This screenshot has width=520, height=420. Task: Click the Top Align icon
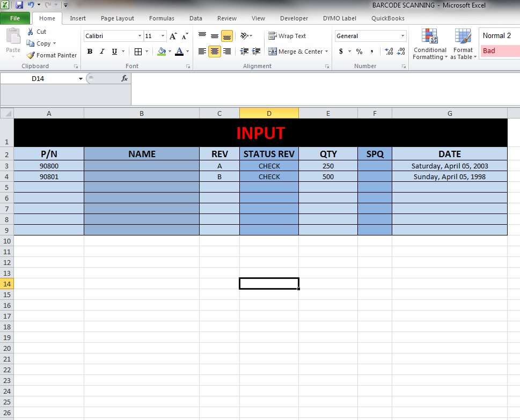(202, 35)
